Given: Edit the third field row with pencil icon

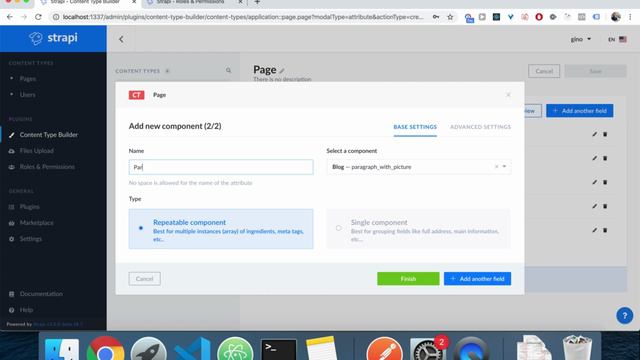Looking at the screenshot, I should (594, 182).
